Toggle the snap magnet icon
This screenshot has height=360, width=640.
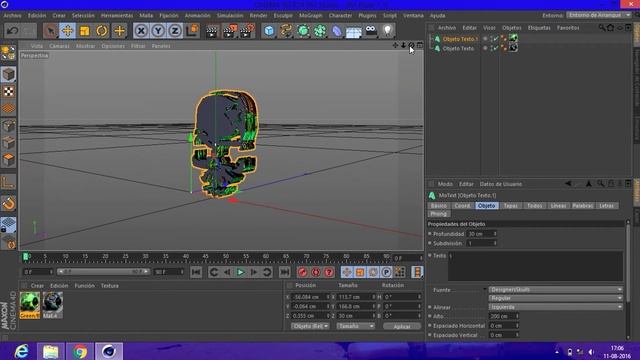pos(9,203)
